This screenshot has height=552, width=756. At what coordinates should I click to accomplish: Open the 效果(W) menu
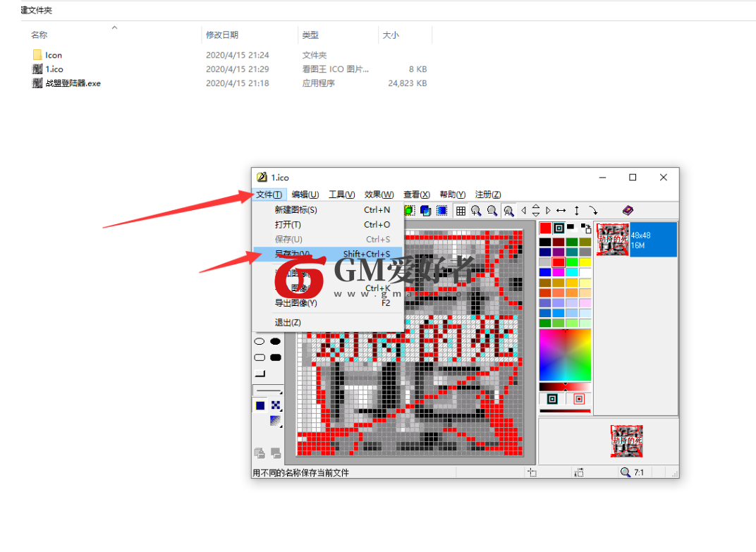379,195
